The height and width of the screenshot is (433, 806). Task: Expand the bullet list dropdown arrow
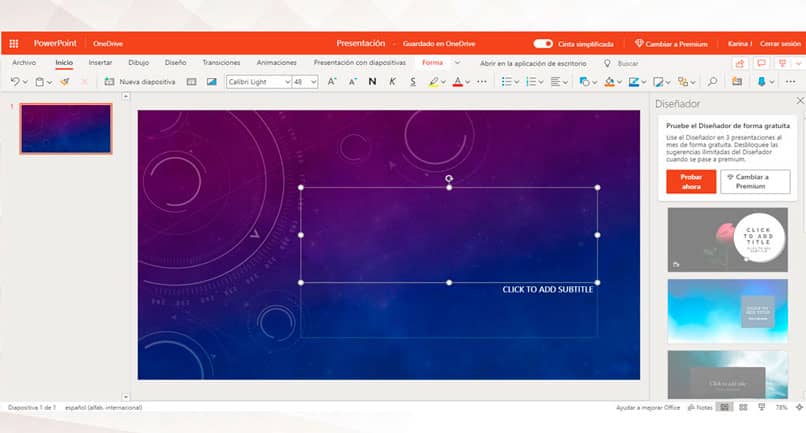click(x=517, y=82)
